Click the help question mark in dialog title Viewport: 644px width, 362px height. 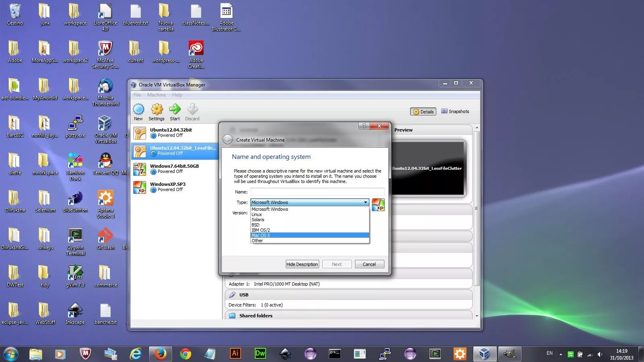[x=364, y=126]
